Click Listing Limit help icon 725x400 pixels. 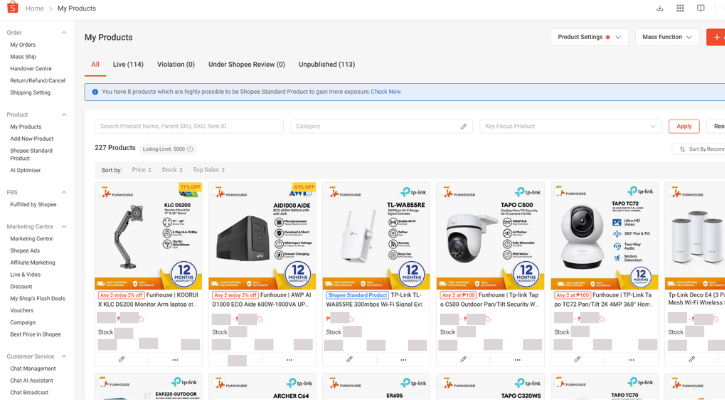click(190, 149)
